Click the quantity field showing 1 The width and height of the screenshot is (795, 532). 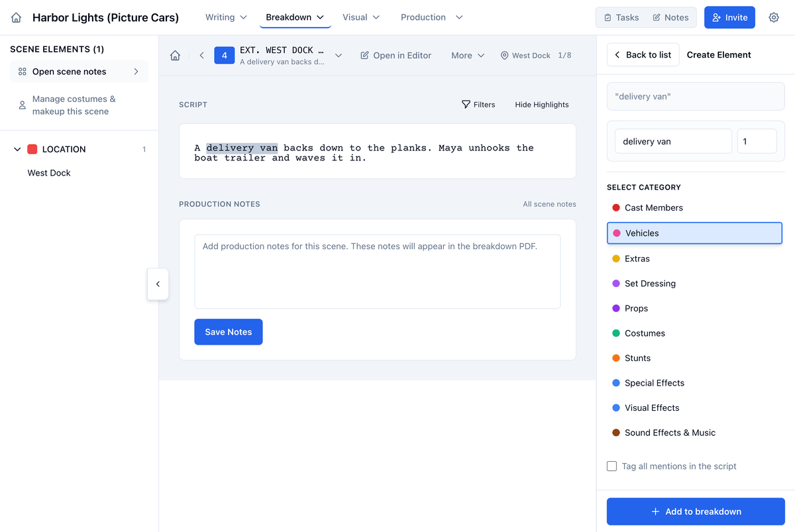[x=757, y=142]
